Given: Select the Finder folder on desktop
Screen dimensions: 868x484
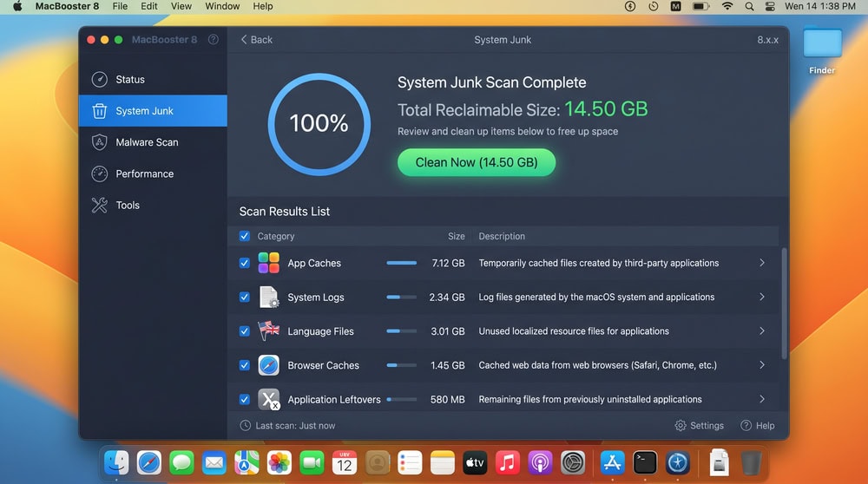Looking at the screenshot, I should [x=822, y=49].
